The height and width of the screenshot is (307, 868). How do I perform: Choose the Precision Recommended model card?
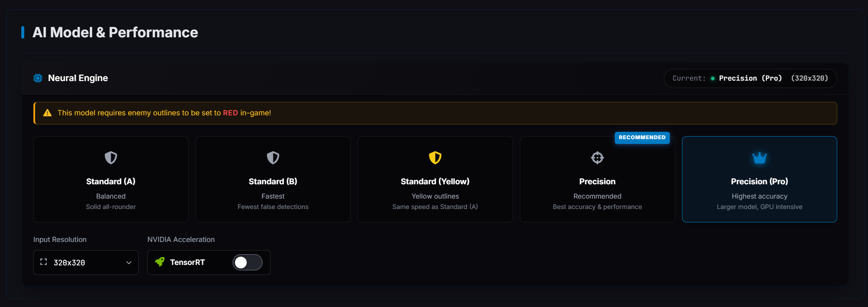[597, 180]
